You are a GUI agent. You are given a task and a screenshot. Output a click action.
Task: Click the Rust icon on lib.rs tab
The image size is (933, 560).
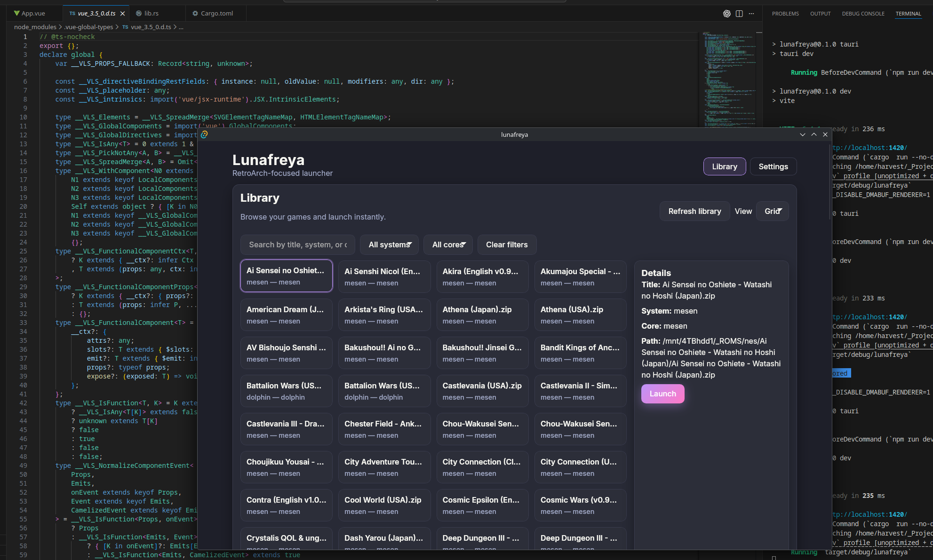click(x=139, y=14)
